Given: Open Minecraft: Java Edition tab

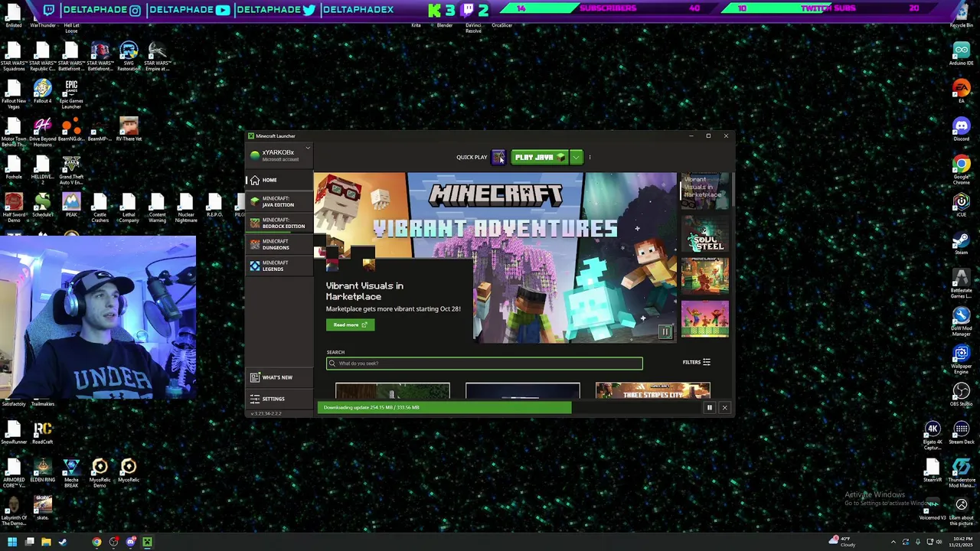Looking at the screenshot, I should (x=279, y=201).
